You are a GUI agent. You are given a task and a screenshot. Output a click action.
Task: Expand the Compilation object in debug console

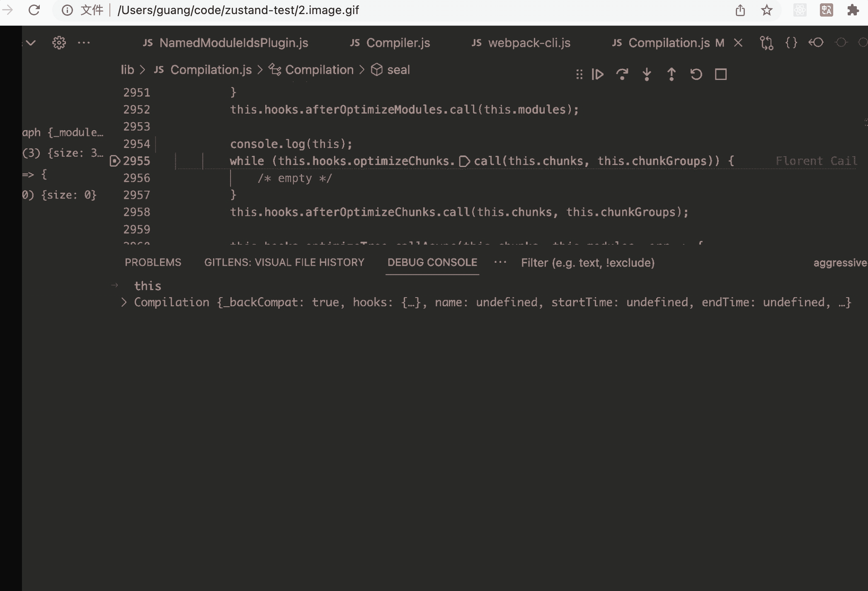point(124,303)
